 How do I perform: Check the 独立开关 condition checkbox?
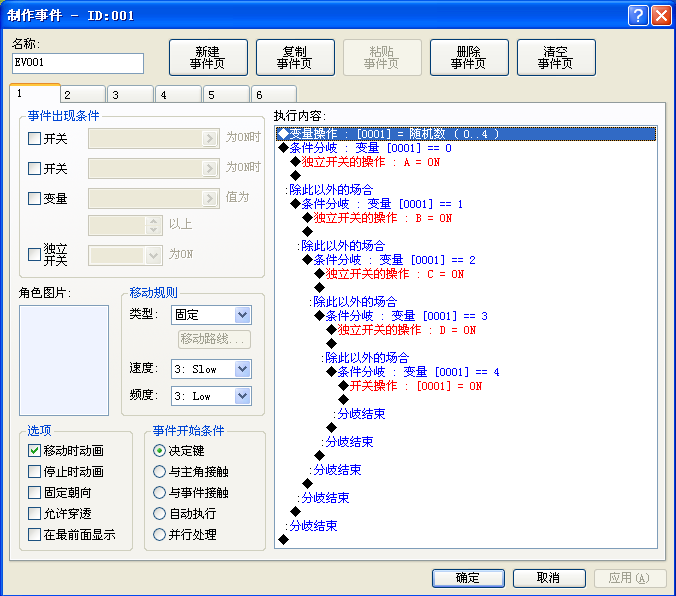[x=34, y=254]
